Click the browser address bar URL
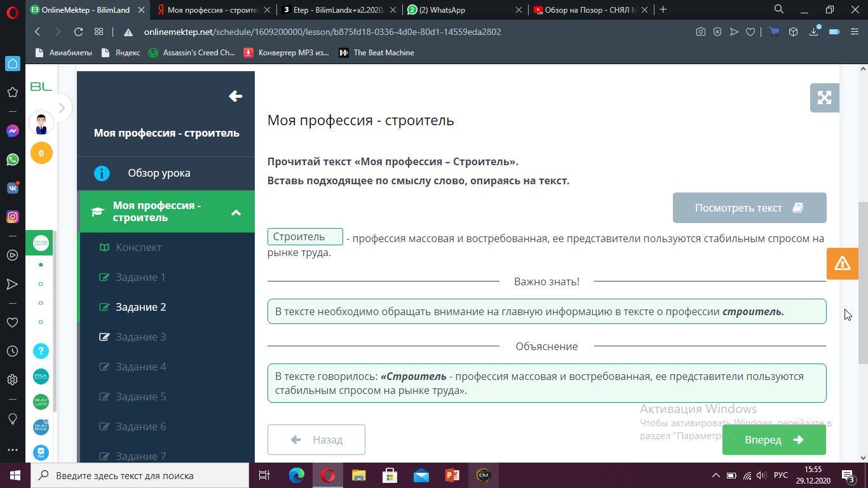The width and height of the screenshot is (868, 488). pyautogui.click(x=323, y=32)
